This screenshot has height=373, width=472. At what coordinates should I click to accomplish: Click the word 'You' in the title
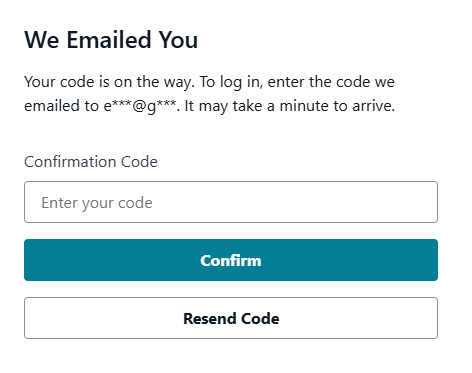pyautogui.click(x=178, y=40)
